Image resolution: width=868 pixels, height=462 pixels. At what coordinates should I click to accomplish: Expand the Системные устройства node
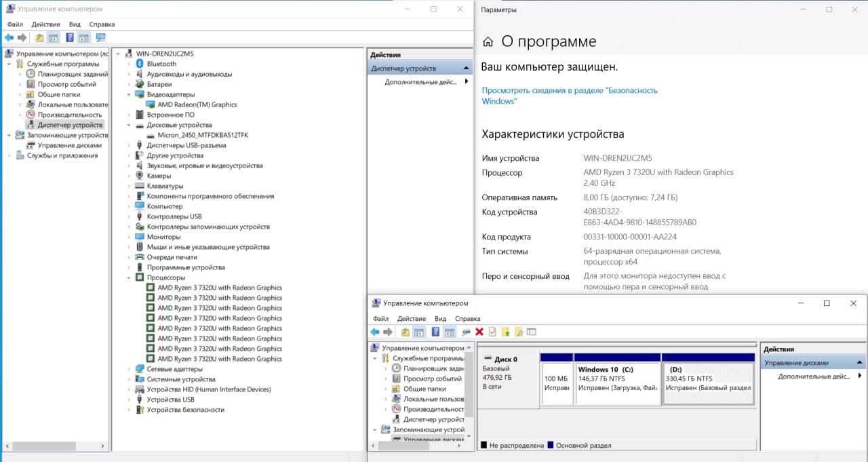pyautogui.click(x=129, y=379)
